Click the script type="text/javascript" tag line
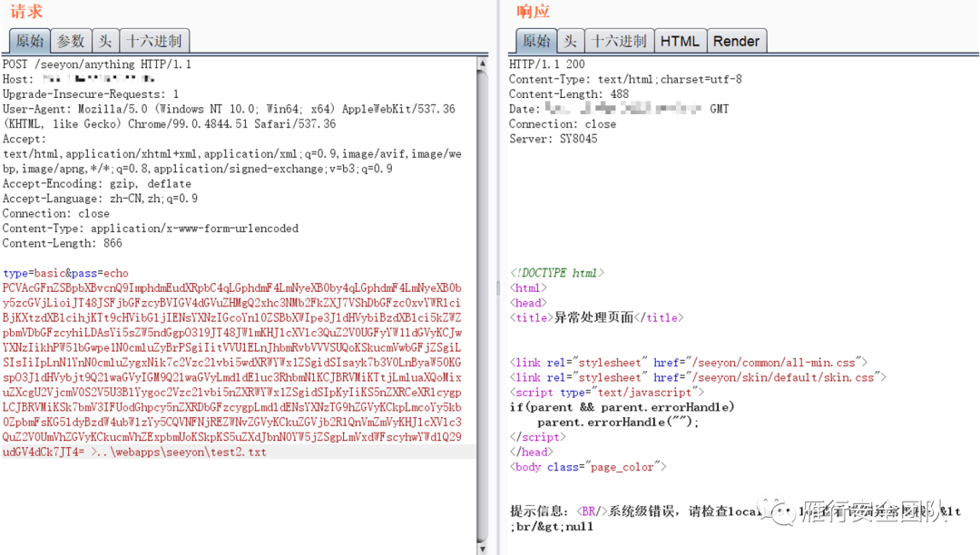 (607, 393)
